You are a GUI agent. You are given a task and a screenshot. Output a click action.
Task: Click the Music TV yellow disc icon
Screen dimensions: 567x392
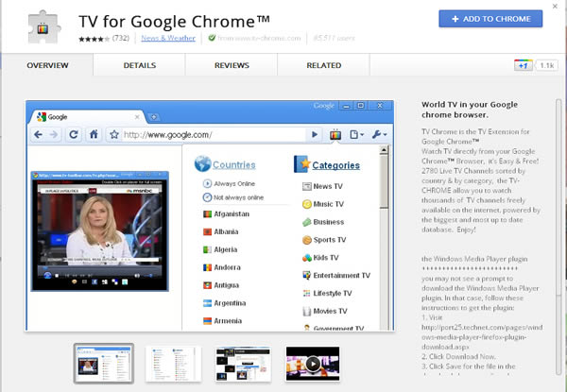tap(306, 204)
